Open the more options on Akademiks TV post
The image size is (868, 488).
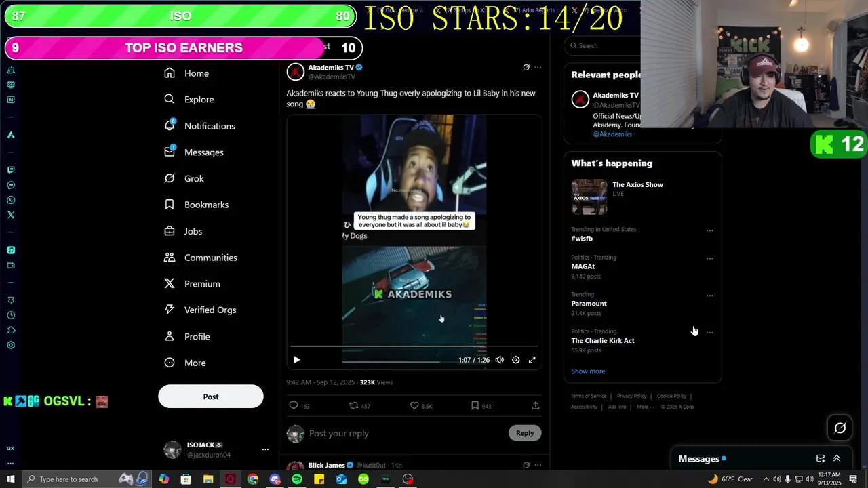pos(538,67)
